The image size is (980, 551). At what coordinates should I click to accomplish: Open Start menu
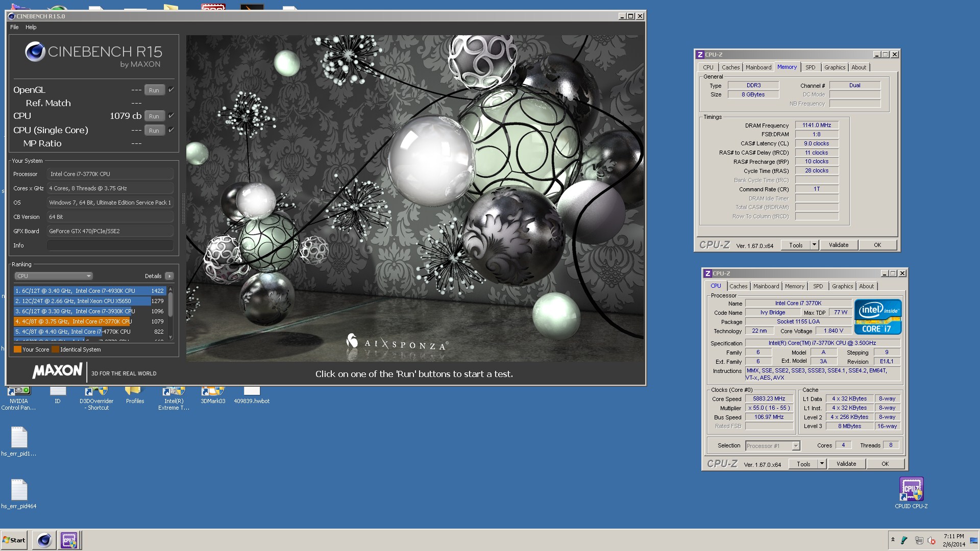[x=14, y=540]
